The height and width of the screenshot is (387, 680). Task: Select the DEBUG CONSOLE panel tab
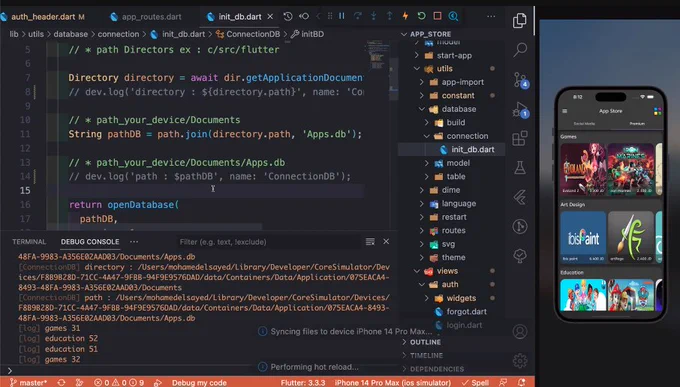pos(90,242)
